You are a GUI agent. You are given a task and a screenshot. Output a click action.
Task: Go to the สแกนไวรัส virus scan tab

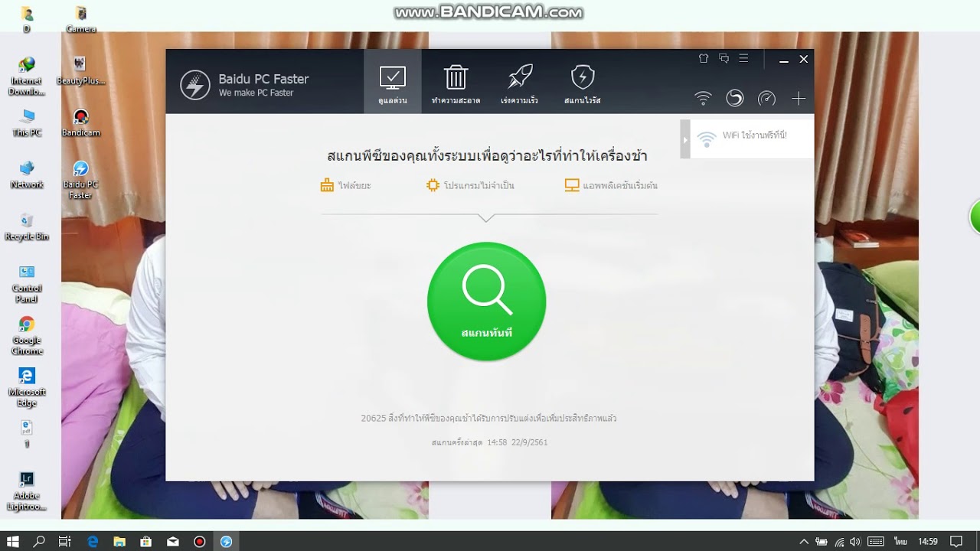(x=583, y=82)
